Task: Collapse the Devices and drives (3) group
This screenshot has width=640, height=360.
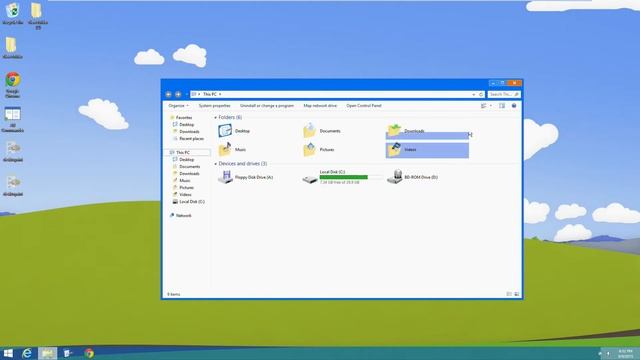Action: point(216,164)
